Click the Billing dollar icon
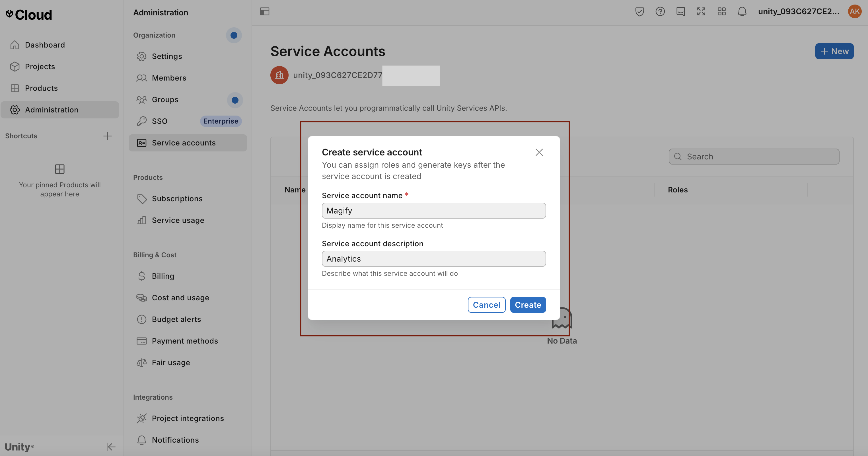Screen dimensions: 868x456 pyautogui.click(x=141, y=276)
